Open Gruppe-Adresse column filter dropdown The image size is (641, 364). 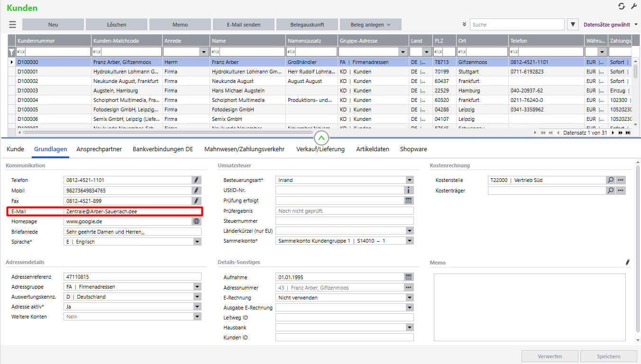(x=403, y=52)
